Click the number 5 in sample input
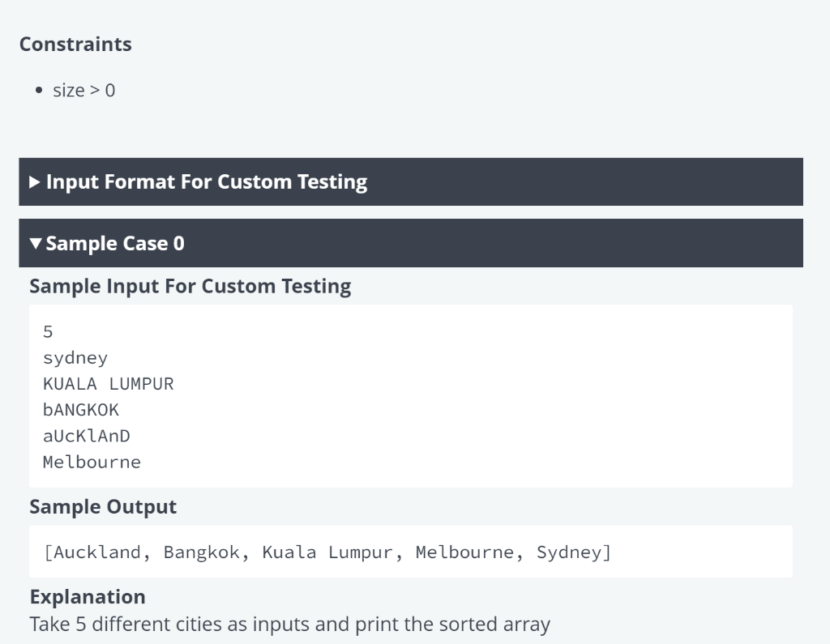 (48, 331)
